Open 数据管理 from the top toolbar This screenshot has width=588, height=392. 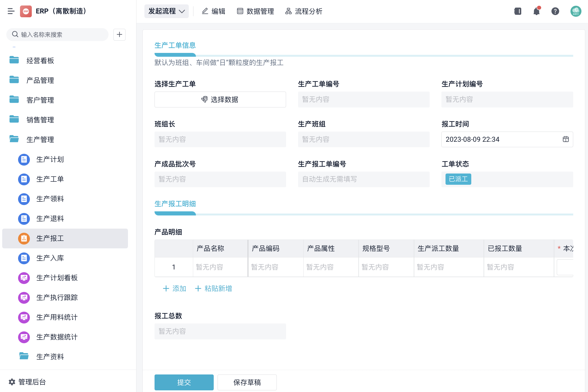(255, 11)
